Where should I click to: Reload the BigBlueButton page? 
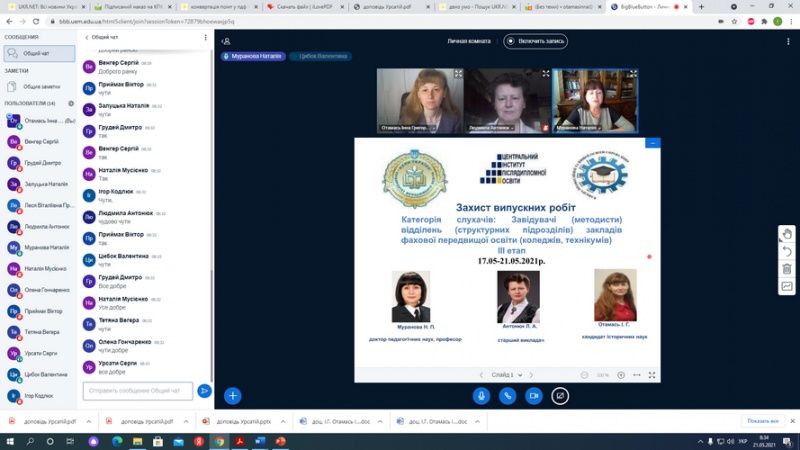pos(36,21)
